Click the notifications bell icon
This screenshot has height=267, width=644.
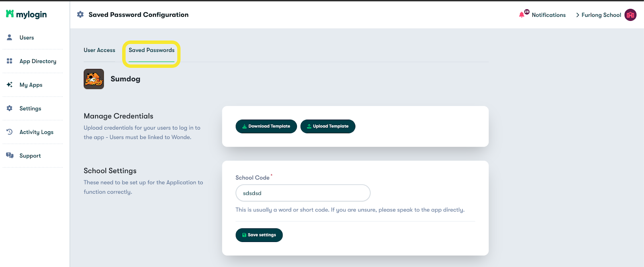click(522, 15)
